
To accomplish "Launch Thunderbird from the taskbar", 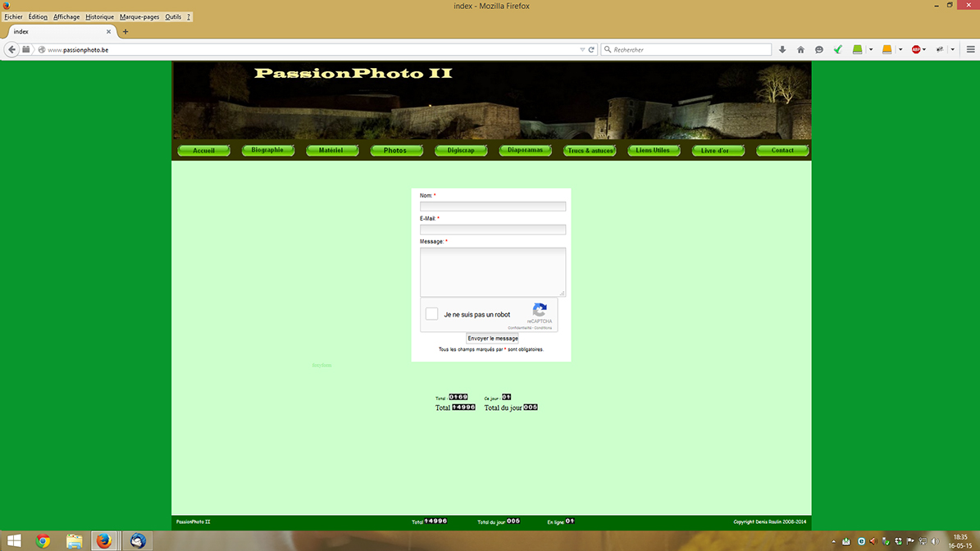I will [138, 541].
